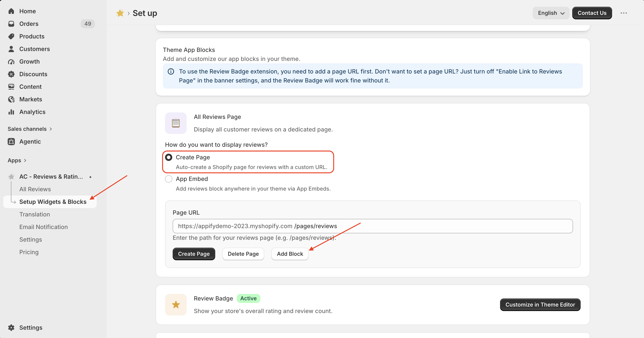Click Customize in Theme Editor button

pyautogui.click(x=540, y=305)
